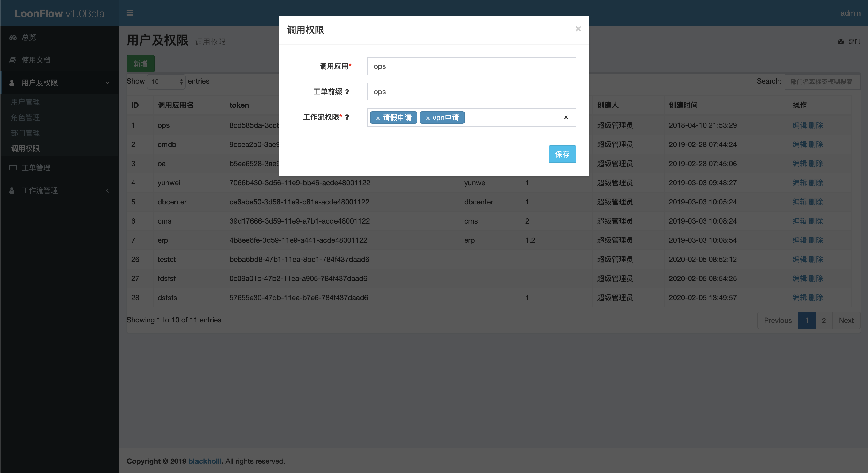Open the Show entries count dropdown
The width and height of the screenshot is (868, 473).
[166, 81]
